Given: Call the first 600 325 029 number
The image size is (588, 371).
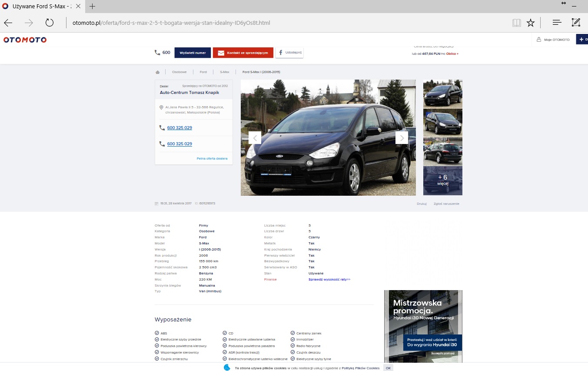Looking at the screenshot, I should pos(179,128).
